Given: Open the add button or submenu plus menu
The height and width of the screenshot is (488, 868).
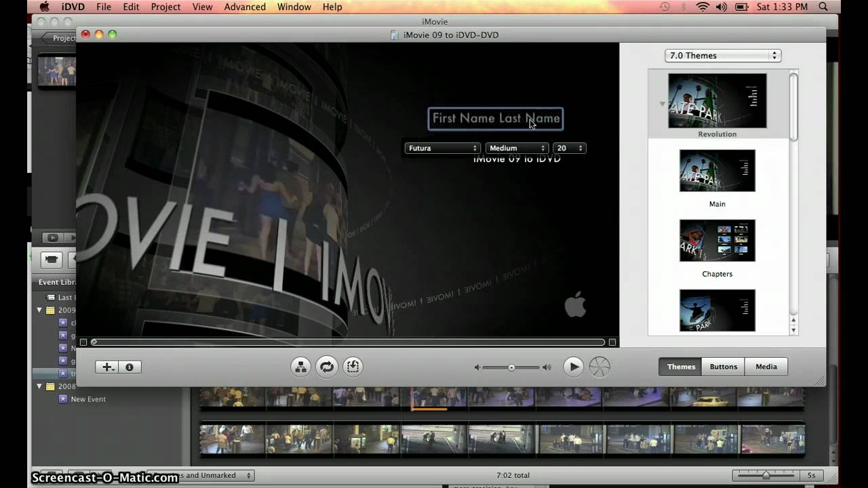Looking at the screenshot, I should point(107,367).
